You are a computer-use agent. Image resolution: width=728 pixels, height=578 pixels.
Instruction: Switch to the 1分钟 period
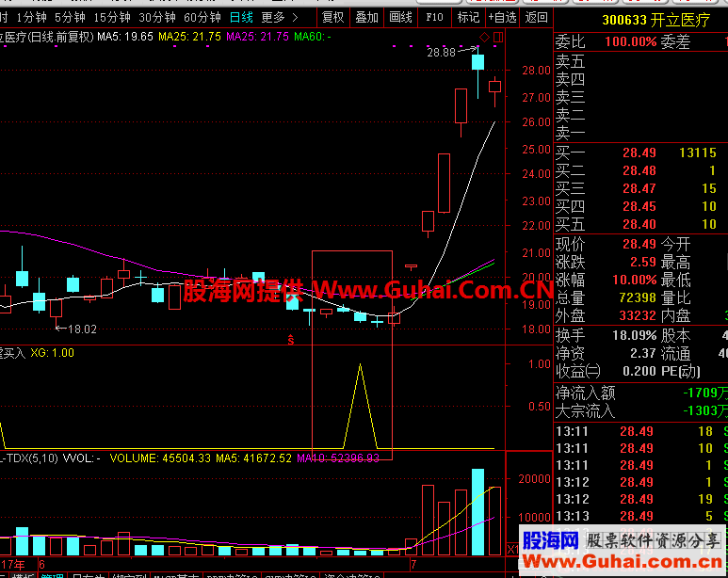32,18
